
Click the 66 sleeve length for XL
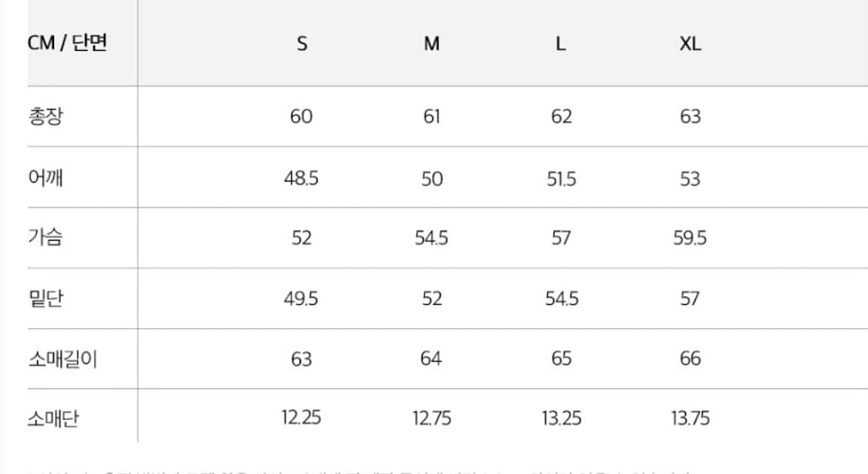click(690, 359)
